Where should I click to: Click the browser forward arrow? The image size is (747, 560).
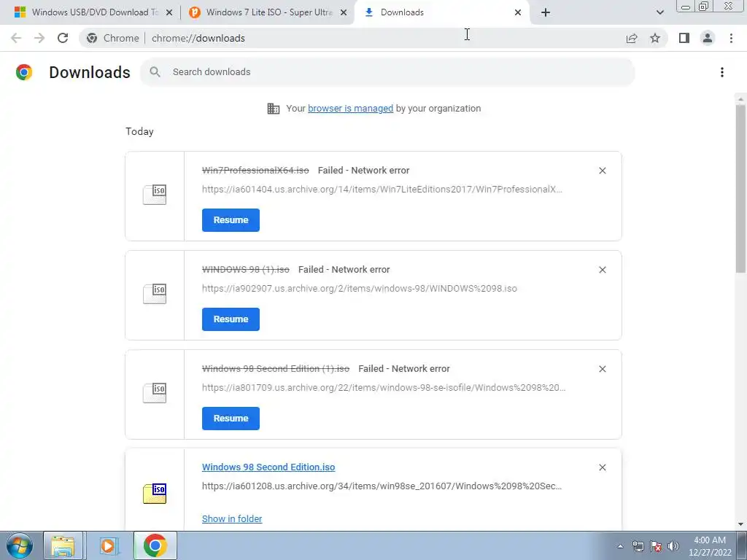coord(39,38)
